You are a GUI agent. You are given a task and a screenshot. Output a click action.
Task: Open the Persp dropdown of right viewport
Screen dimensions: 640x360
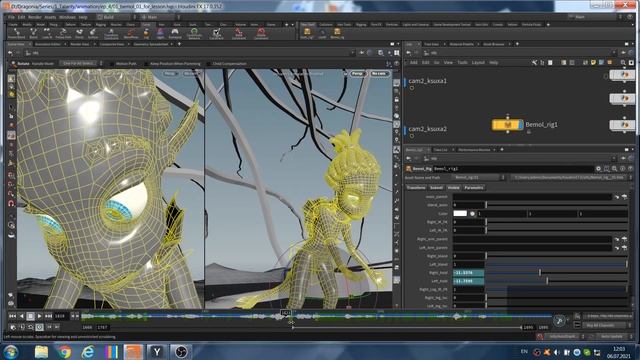point(358,73)
